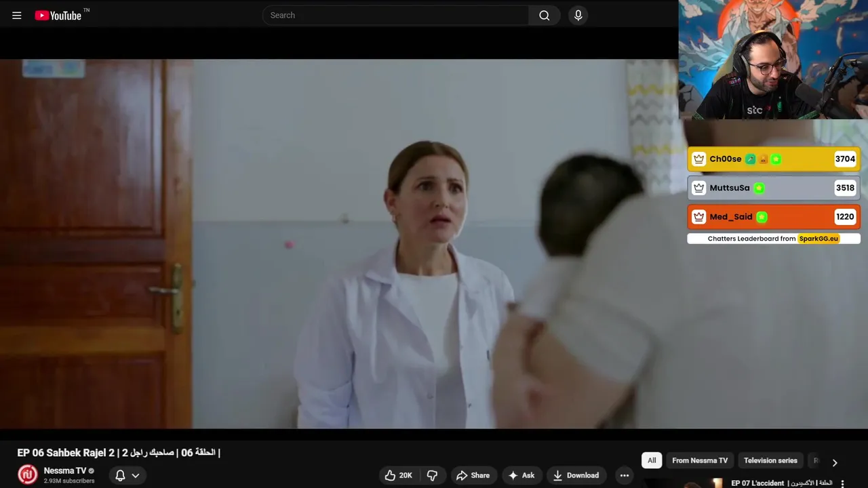This screenshot has width=868, height=488.
Task: Click crown icon beside Ch00se
Action: [698, 159]
